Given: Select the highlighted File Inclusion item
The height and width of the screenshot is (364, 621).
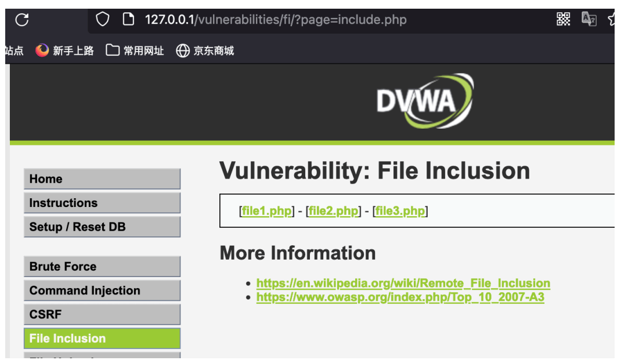Looking at the screenshot, I should coord(102,338).
